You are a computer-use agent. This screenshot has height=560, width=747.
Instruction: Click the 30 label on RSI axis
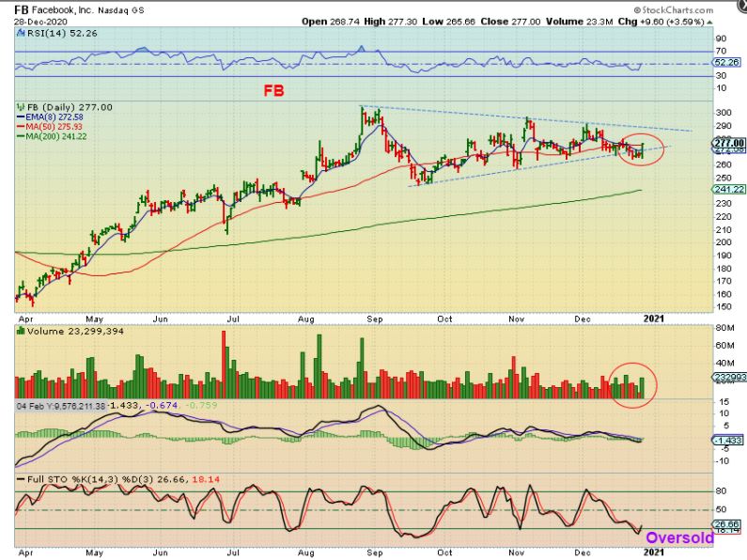coord(721,76)
